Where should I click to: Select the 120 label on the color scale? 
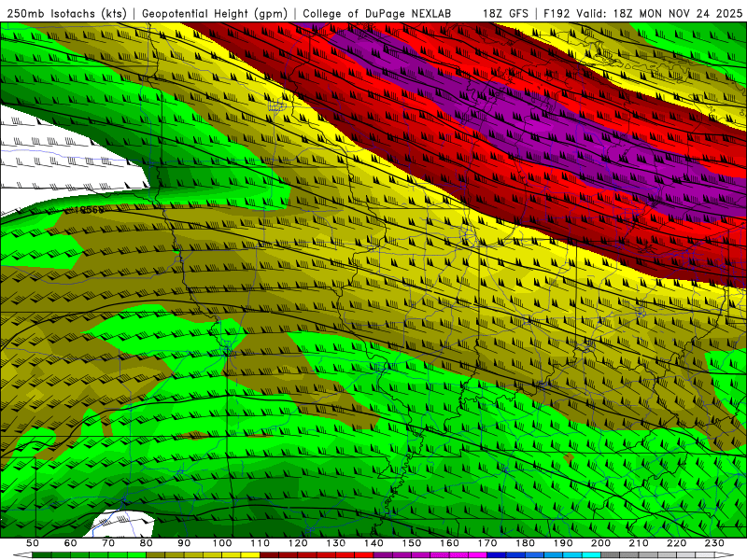pos(298,543)
